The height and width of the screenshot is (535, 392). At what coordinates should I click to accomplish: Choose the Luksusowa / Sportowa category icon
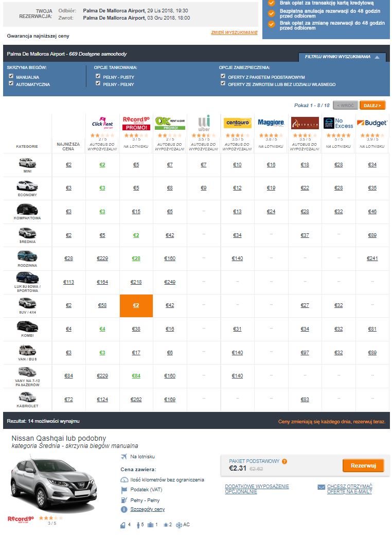27,278
